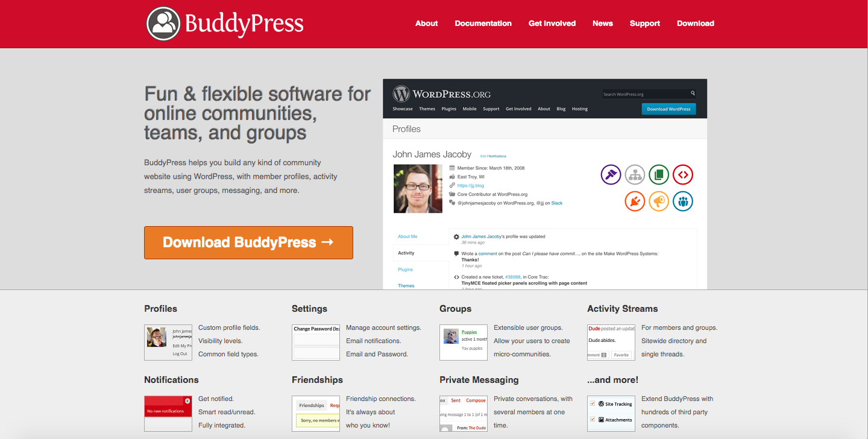Select the green documents badge icon
This screenshot has height=439, width=868.
659,175
